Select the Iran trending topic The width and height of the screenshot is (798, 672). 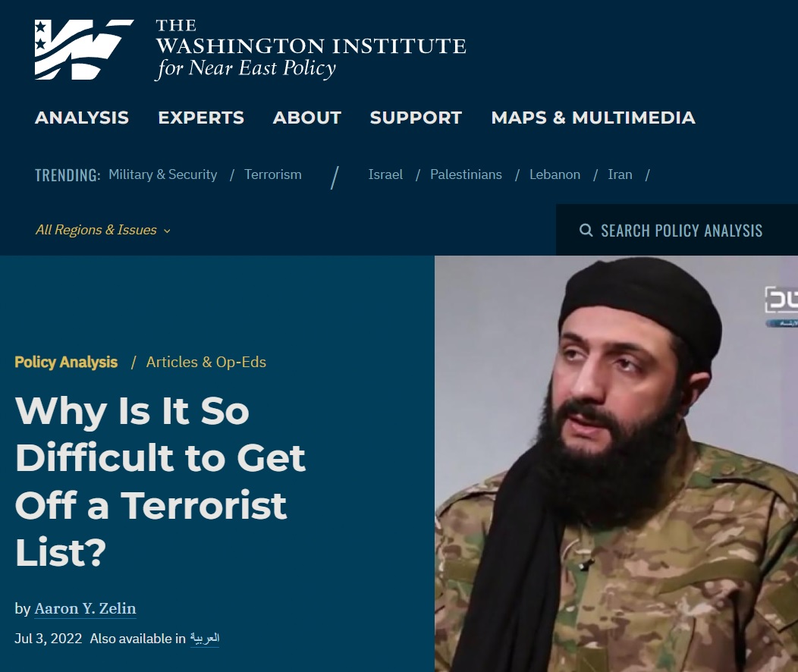620,174
